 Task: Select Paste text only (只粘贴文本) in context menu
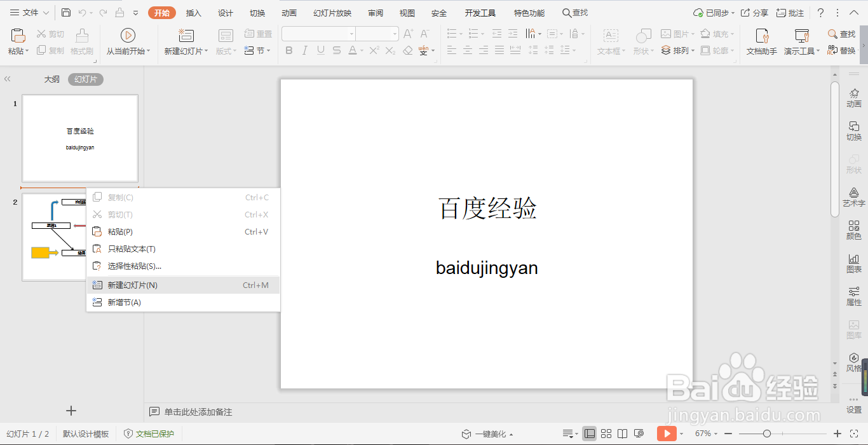click(x=183, y=249)
